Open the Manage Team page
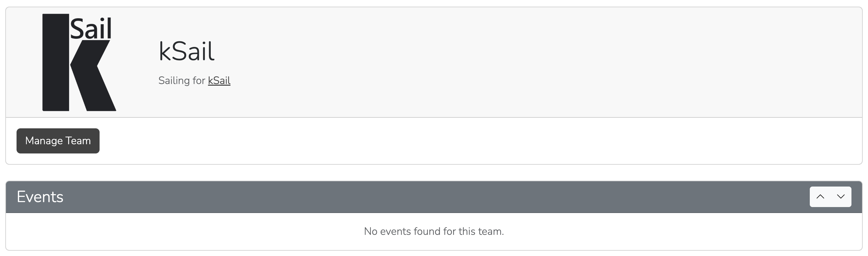The height and width of the screenshot is (256, 868). pyautogui.click(x=58, y=141)
